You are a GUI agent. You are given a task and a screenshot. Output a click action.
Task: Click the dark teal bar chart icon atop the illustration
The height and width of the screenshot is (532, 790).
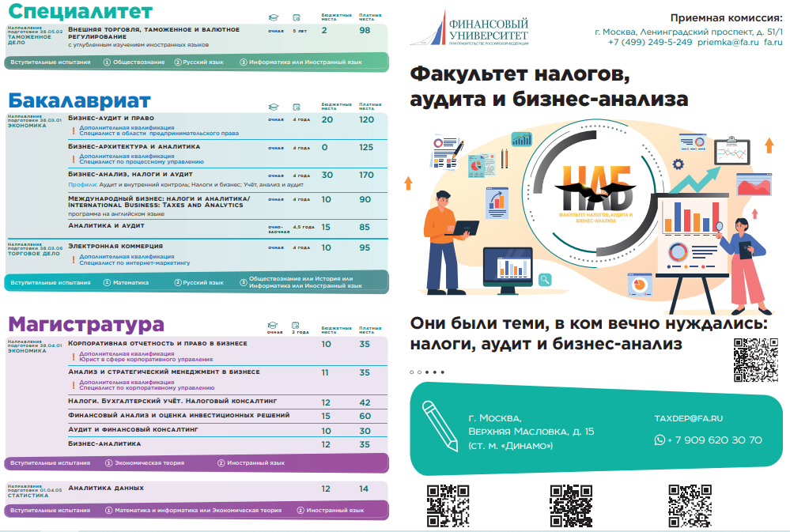click(521, 138)
